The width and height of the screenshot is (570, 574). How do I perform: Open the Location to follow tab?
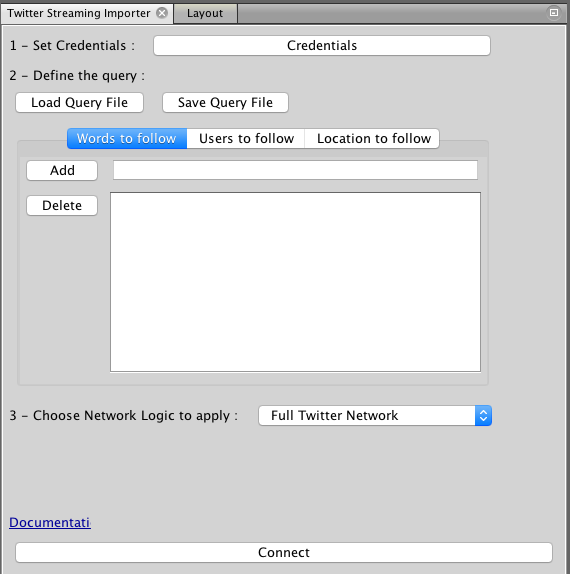pos(373,138)
